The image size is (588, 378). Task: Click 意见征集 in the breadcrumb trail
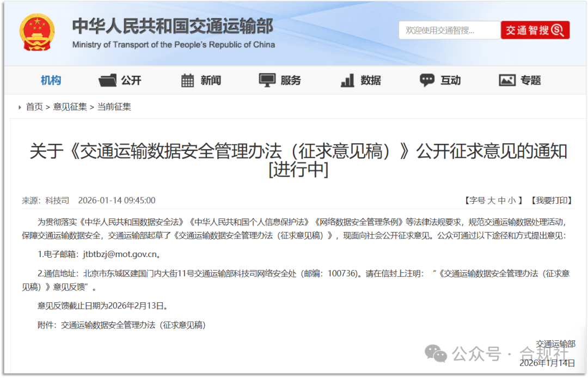pyautogui.click(x=70, y=107)
